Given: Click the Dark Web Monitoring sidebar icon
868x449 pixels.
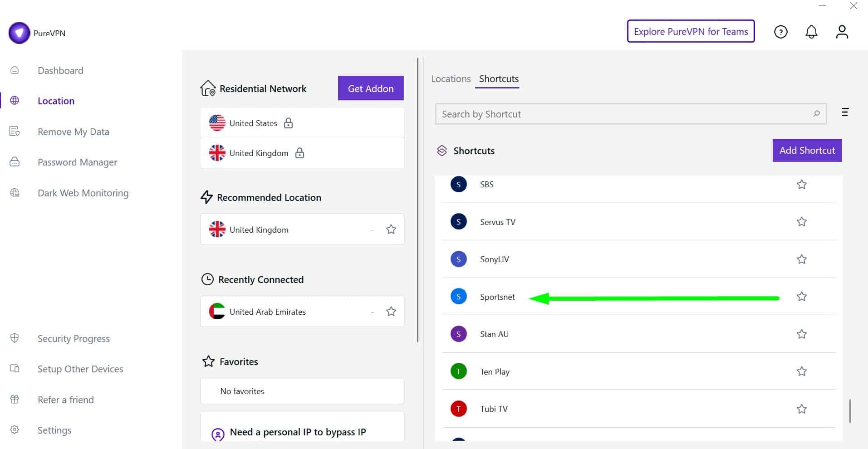Looking at the screenshot, I should click(15, 193).
